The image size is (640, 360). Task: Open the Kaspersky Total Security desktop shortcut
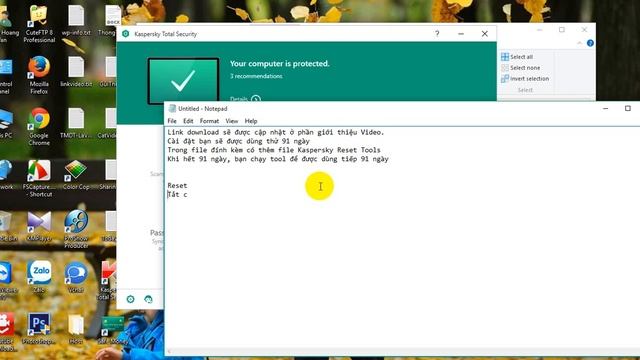[x=107, y=281]
